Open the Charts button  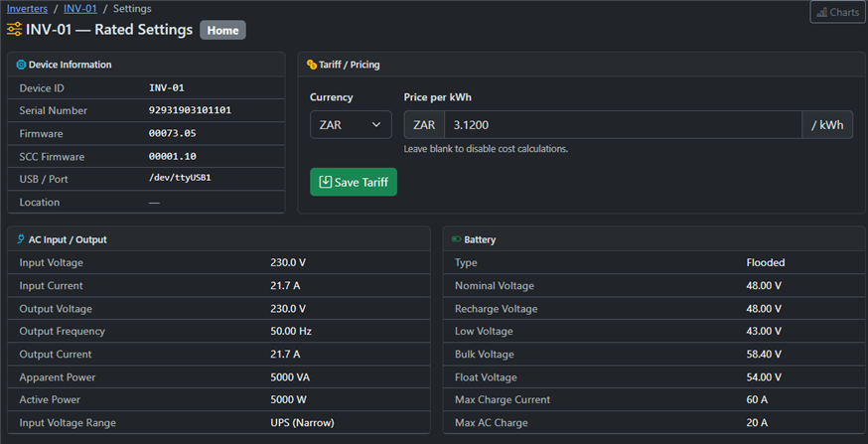pyautogui.click(x=837, y=12)
